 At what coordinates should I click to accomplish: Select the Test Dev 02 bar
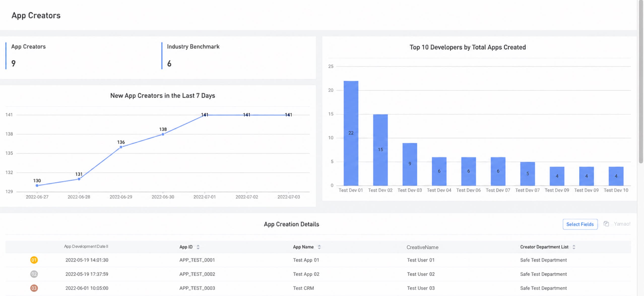380,150
